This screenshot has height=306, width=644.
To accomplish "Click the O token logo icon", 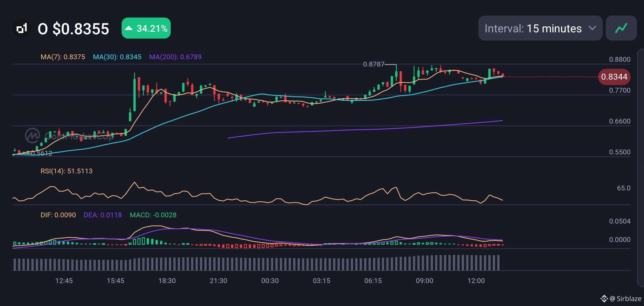I will tap(22, 28).
